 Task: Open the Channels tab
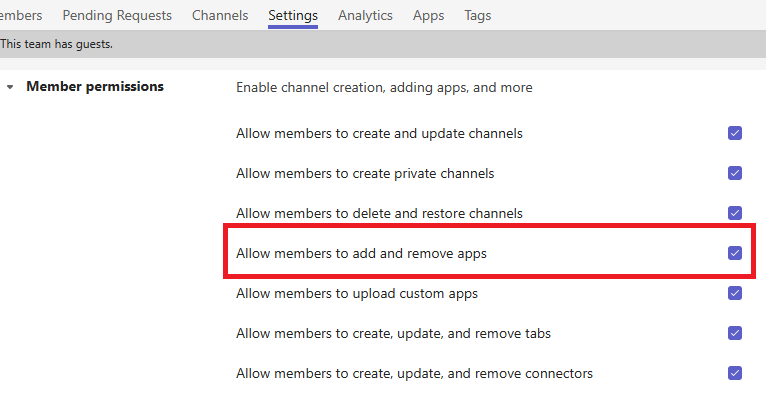pyautogui.click(x=220, y=16)
